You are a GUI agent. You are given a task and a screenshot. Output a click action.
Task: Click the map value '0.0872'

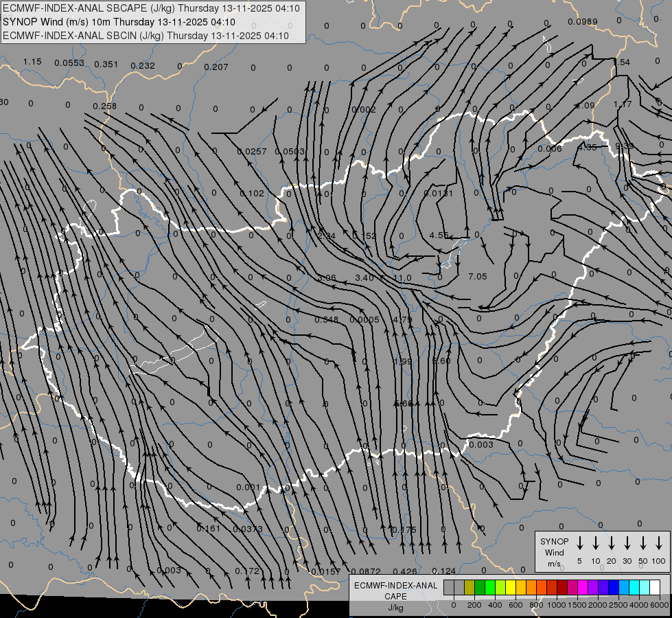point(366,571)
